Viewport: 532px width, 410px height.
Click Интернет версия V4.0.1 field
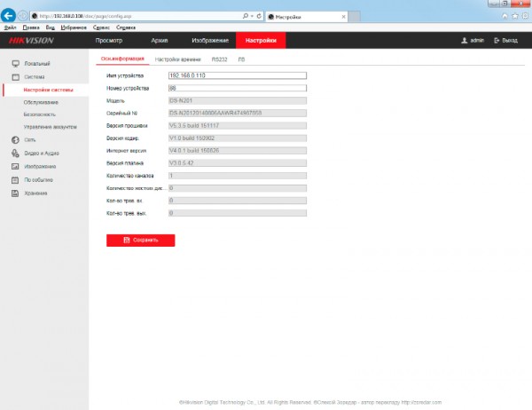pyautogui.click(x=238, y=151)
